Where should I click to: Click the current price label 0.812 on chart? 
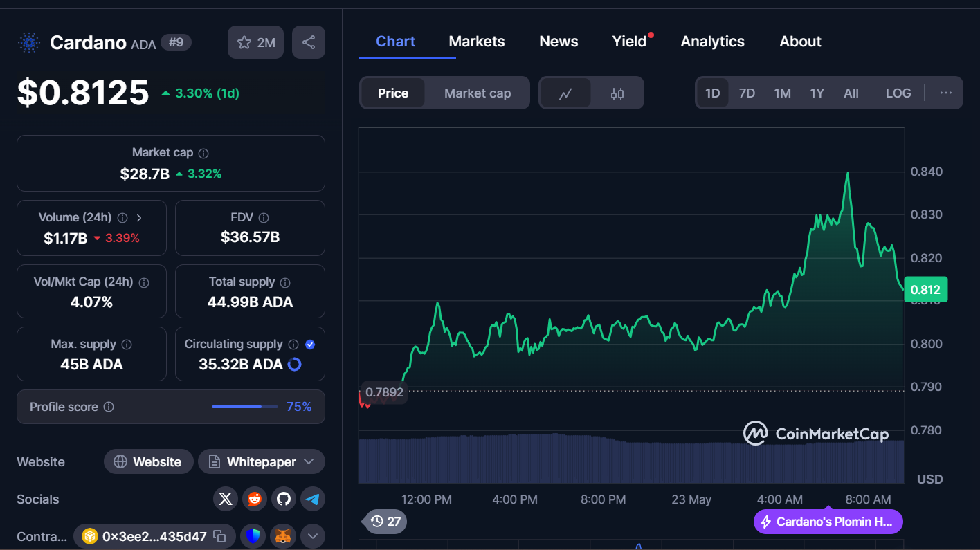pyautogui.click(x=925, y=290)
